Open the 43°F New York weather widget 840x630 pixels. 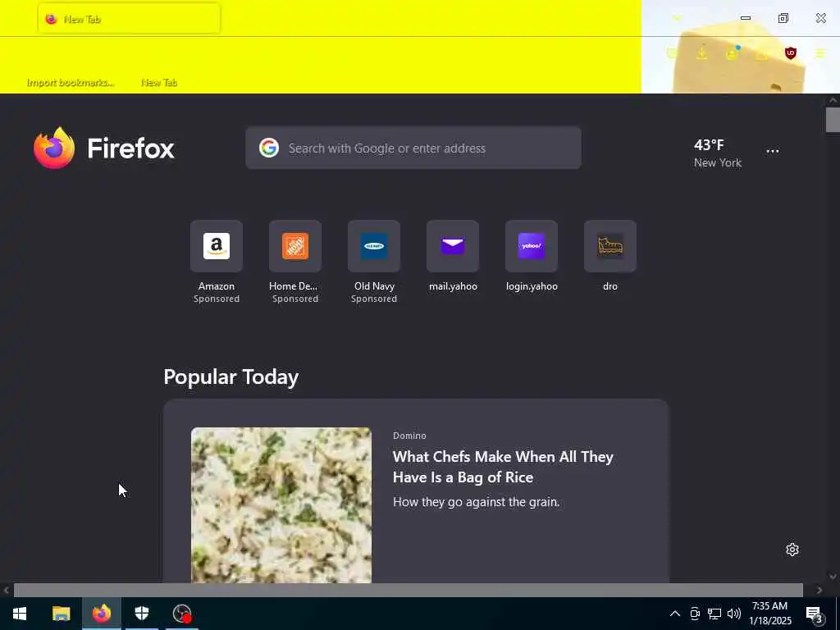[x=717, y=153]
